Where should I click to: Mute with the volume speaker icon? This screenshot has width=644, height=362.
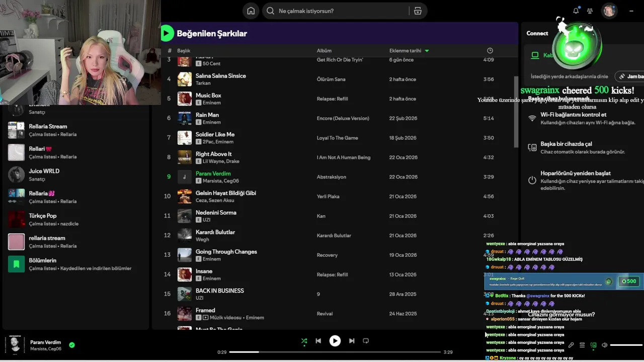pyautogui.click(x=604, y=345)
